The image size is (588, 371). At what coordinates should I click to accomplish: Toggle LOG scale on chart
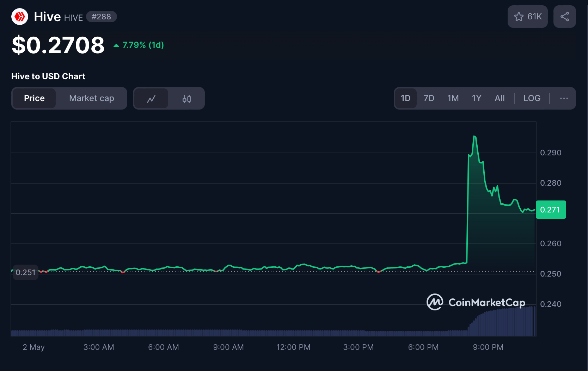point(532,98)
